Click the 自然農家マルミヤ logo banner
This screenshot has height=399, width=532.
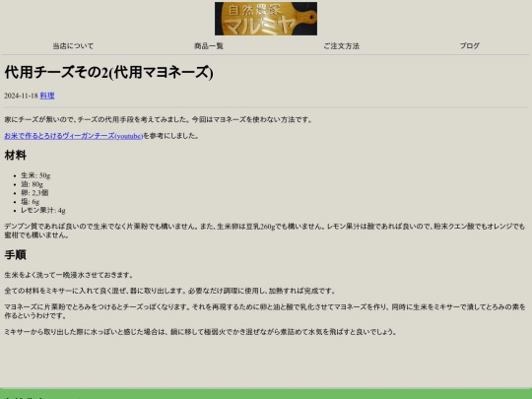click(x=266, y=19)
